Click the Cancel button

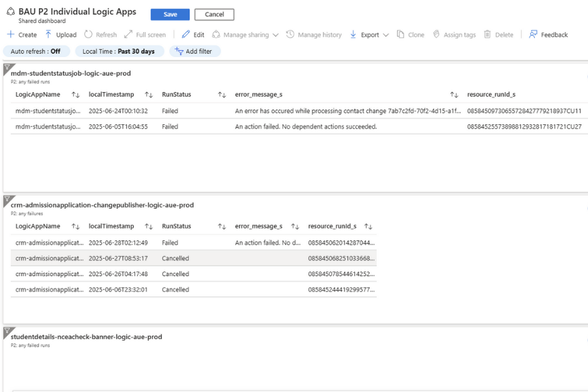coord(214,15)
